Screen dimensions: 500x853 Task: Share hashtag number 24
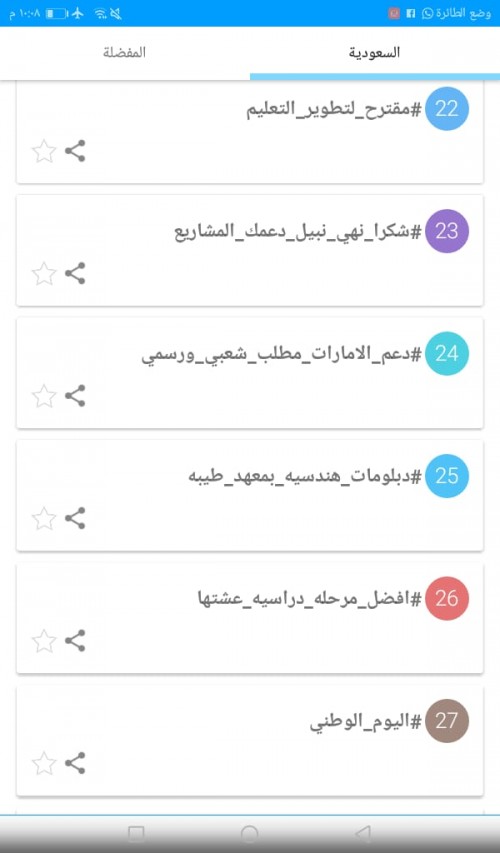pos(75,395)
